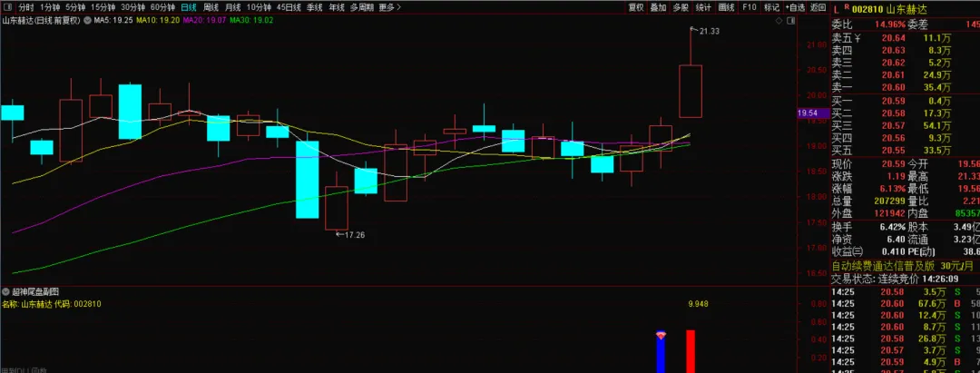Select the 45日线 period

pos(289,7)
